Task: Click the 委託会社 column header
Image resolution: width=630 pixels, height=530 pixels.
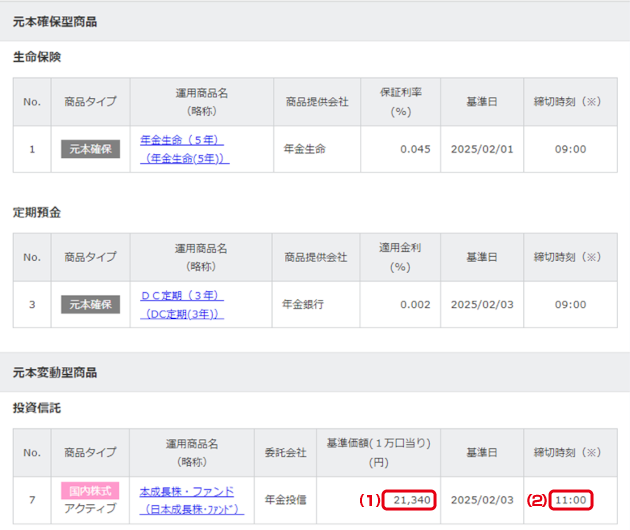Action: pyautogui.click(x=287, y=452)
